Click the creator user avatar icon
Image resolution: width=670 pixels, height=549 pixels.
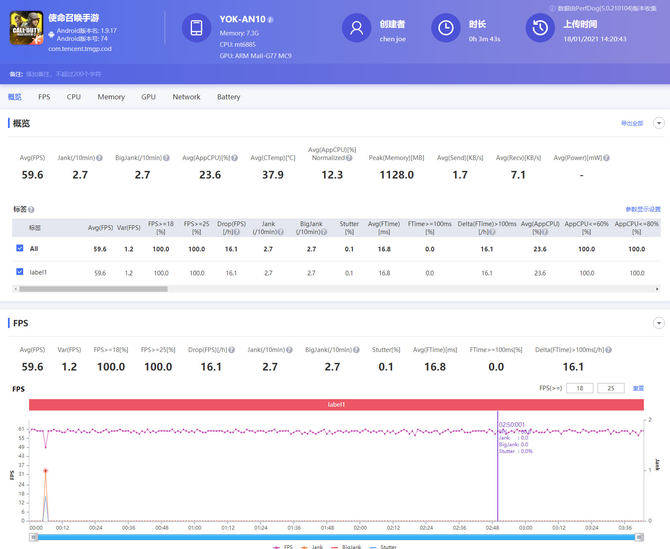356,28
